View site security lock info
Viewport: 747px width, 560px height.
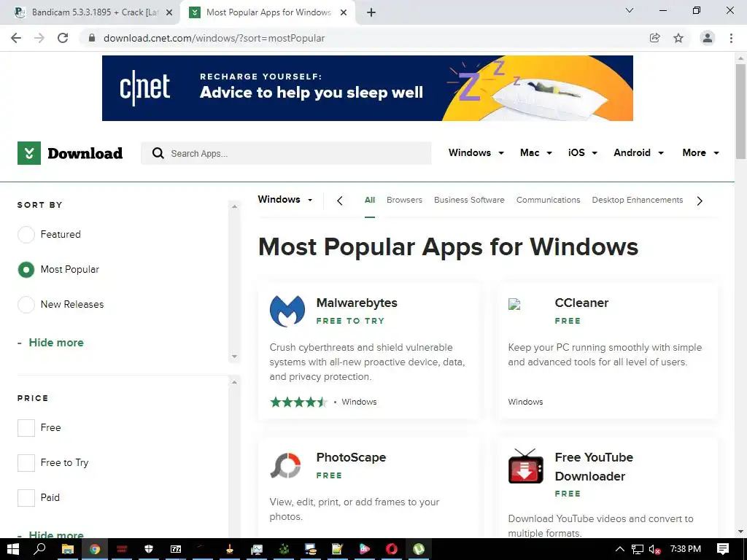click(93, 38)
